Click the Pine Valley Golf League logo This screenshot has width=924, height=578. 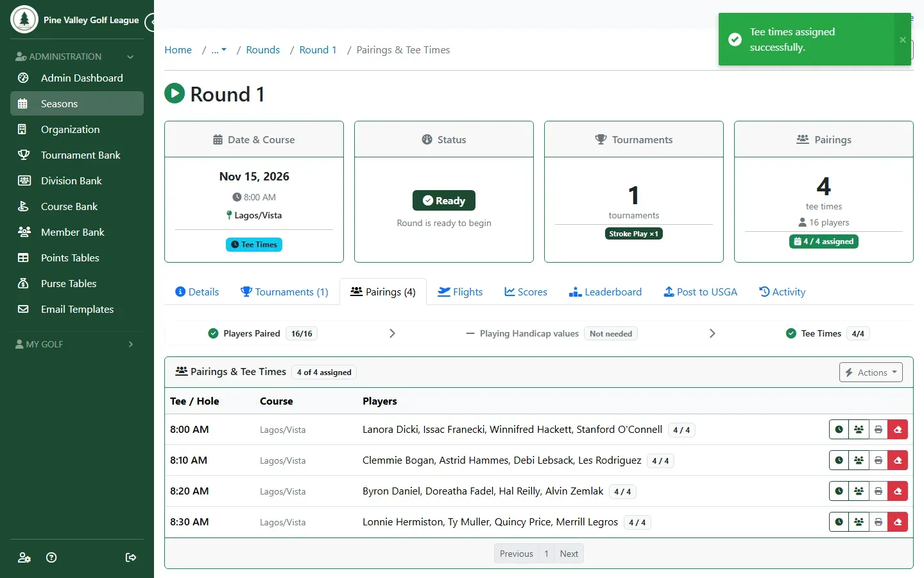coord(24,19)
